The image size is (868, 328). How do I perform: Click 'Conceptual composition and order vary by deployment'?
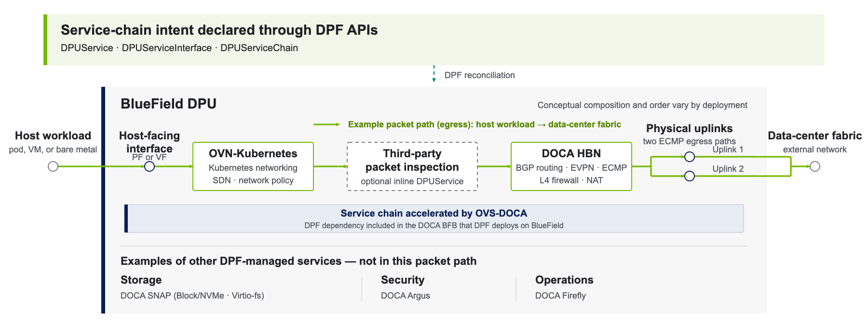click(642, 105)
